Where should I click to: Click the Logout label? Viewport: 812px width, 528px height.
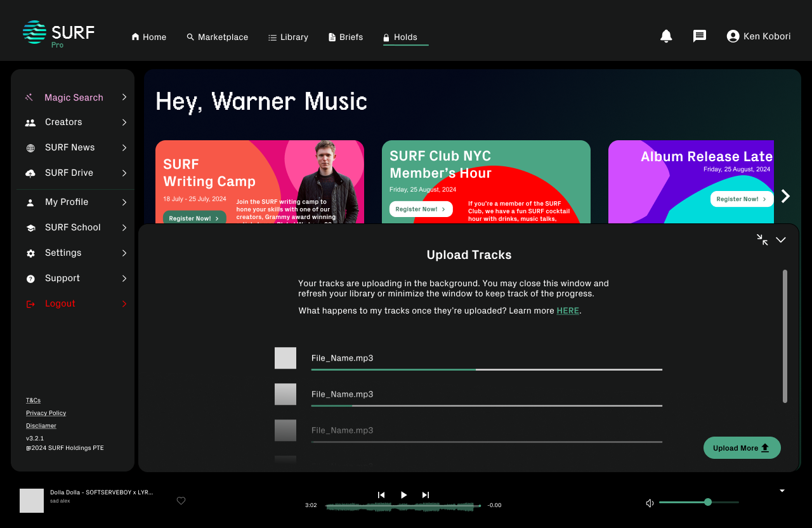[x=60, y=304]
